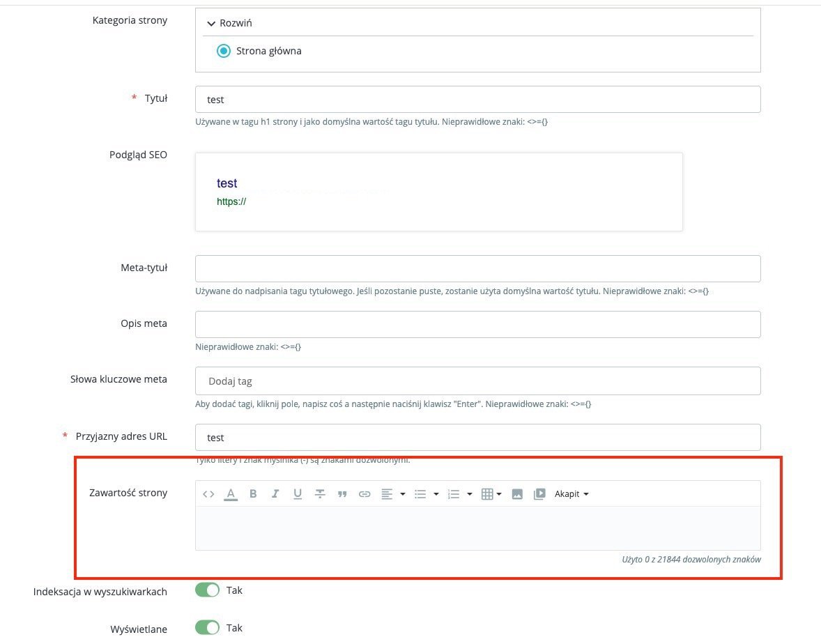Insert an image into the content
The width and height of the screenshot is (821, 644).
point(517,494)
